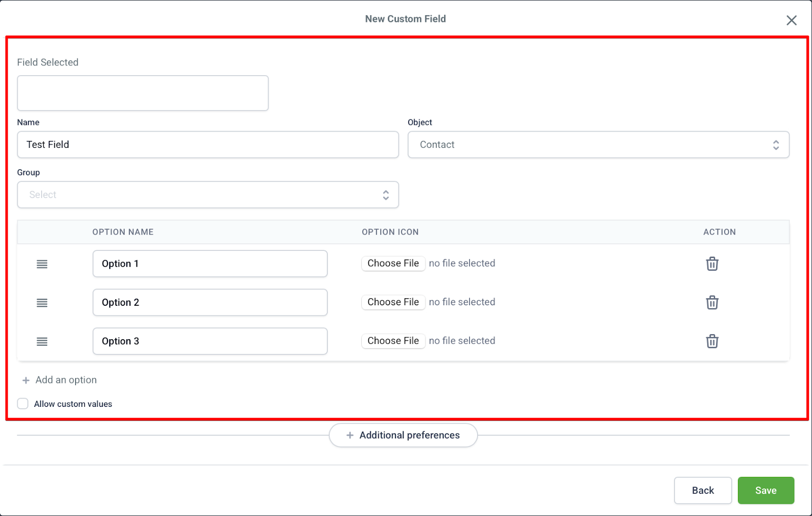Open the Group select dropdown
This screenshot has width=812, height=516.
[208, 195]
